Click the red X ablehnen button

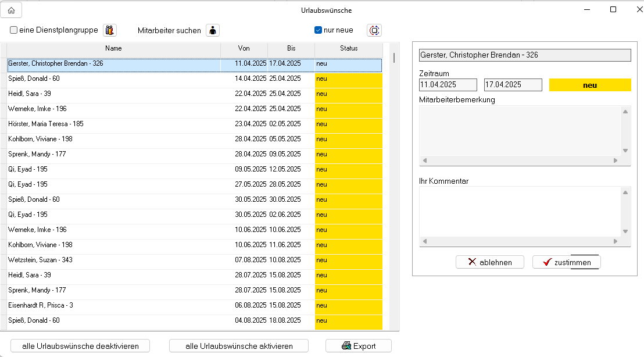490,262
